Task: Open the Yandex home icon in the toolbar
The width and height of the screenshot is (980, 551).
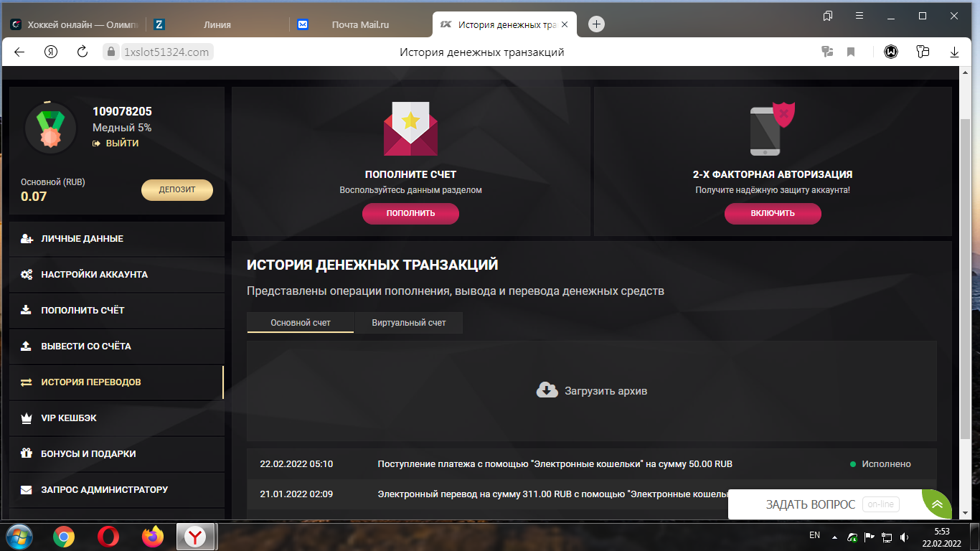Action: pos(51,52)
